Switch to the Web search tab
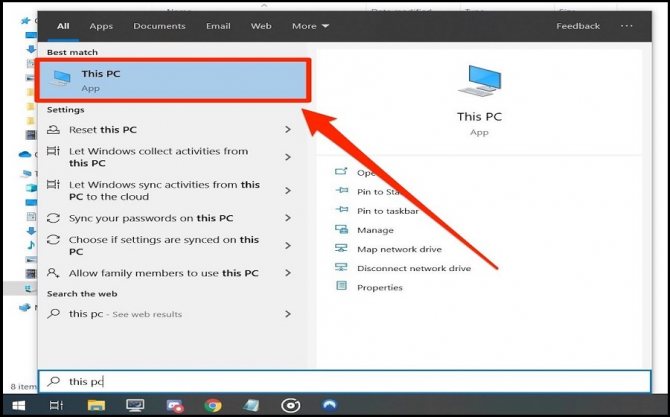This screenshot has width=670, height=417. coord(261,26)
